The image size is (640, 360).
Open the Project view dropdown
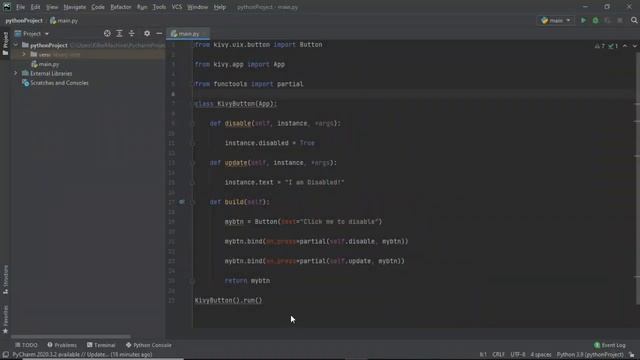click(32, 33)
